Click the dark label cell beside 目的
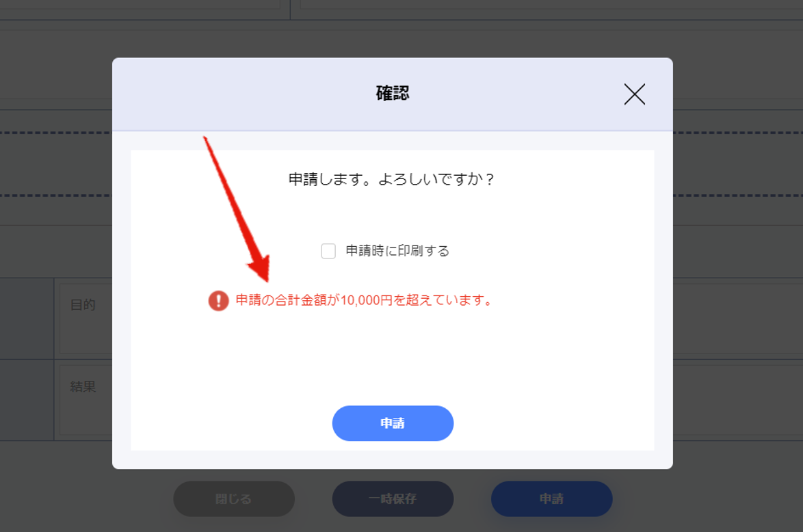 (27, 319)
